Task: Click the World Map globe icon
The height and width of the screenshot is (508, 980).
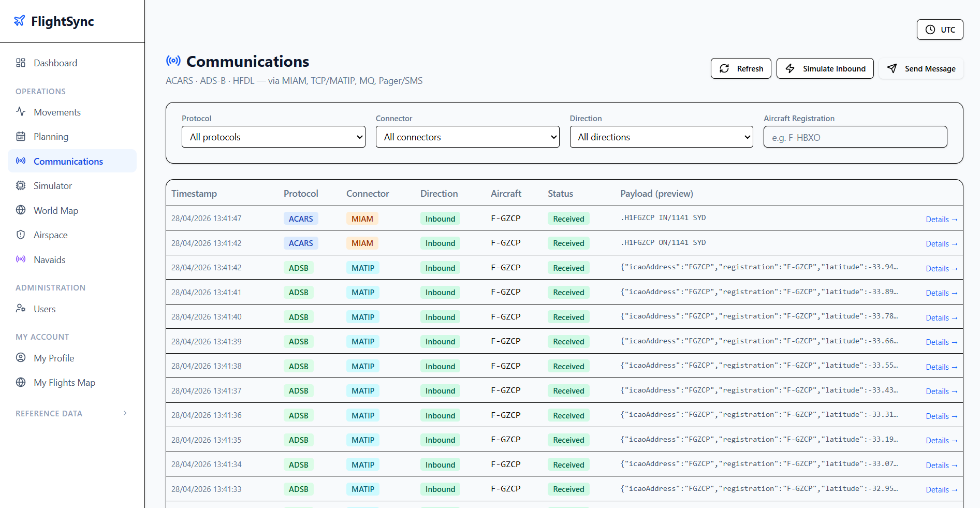Action: coord(21,210)
